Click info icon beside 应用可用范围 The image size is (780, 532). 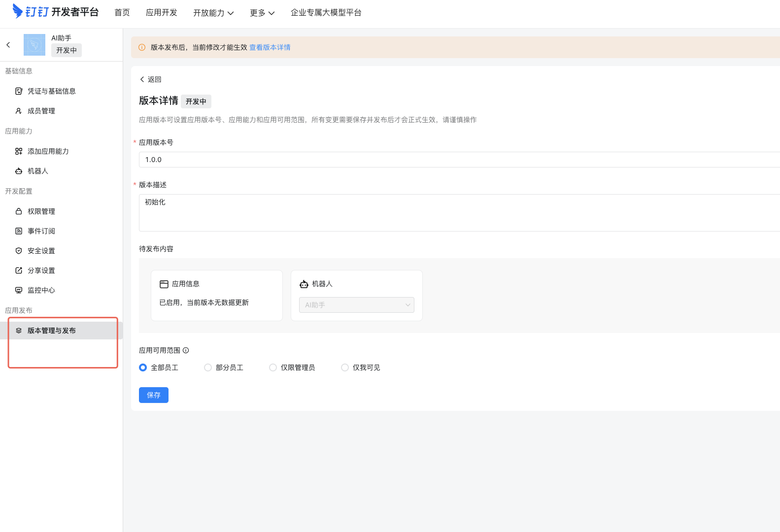coord(186,350)
